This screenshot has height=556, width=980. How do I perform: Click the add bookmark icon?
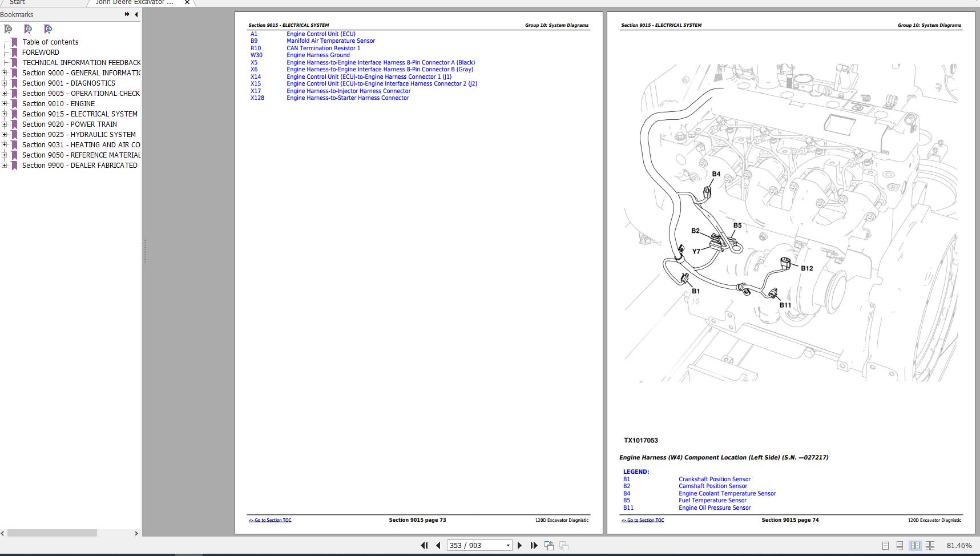pos(28,29)
